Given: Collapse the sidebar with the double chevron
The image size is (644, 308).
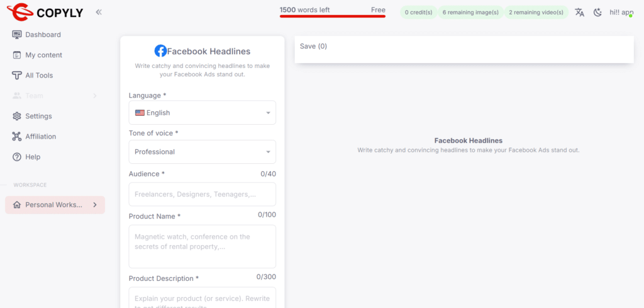Looking at the screenshot, I should pyautogui.click(x=99, y=12).
